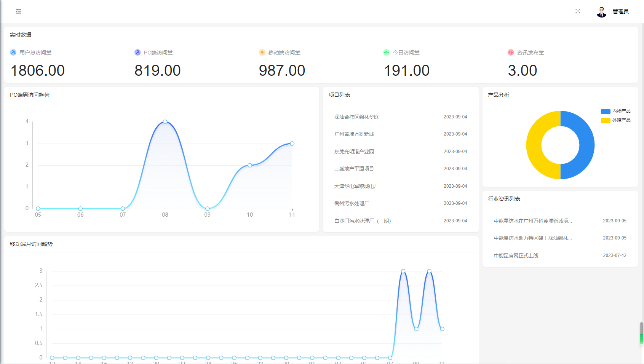Open project 深汕合作区翰林华庭
Viewport: 644px width, 364px height.
[x=356, y=117]
